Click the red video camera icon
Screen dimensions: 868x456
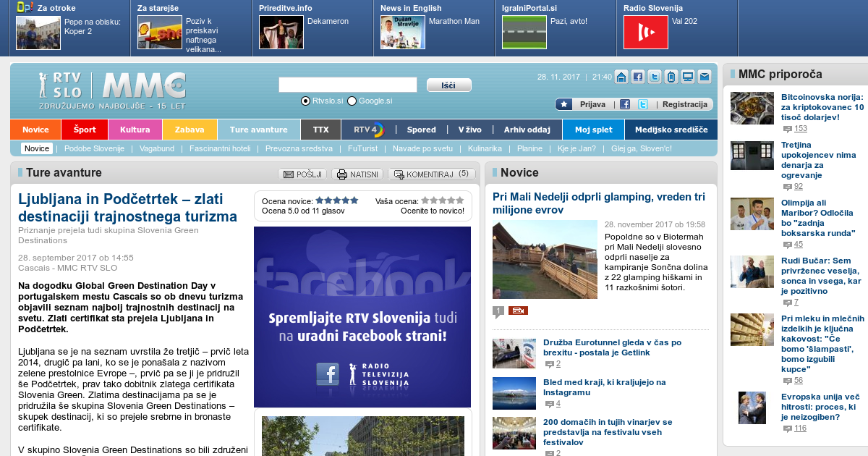(518, 311)
